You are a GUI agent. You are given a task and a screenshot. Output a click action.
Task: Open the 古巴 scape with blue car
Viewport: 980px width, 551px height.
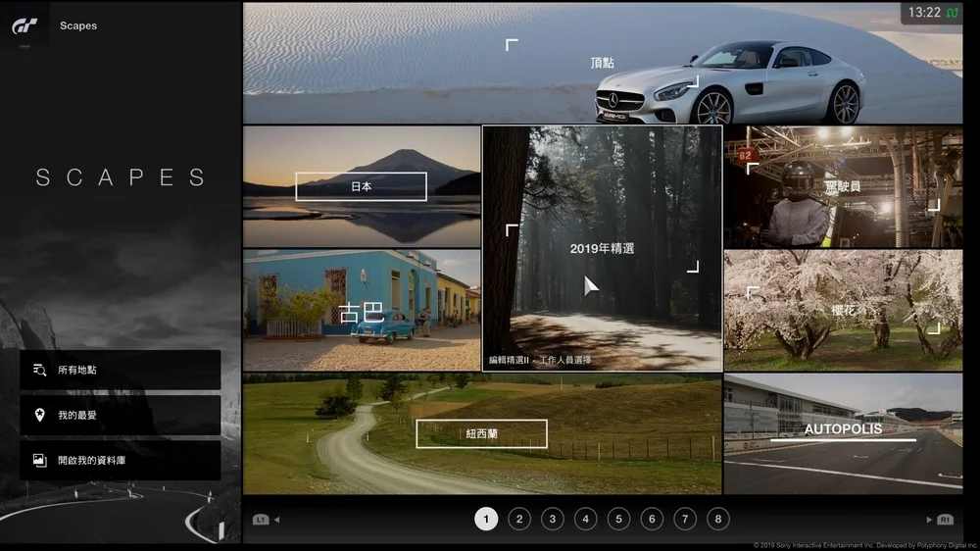361,312
